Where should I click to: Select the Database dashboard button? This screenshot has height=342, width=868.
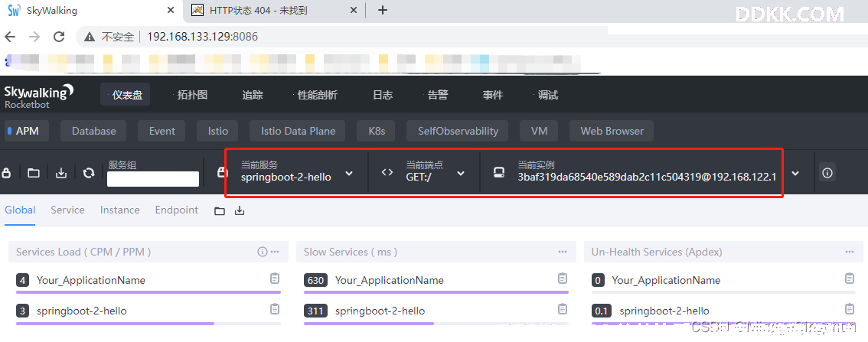click(93, 131)
